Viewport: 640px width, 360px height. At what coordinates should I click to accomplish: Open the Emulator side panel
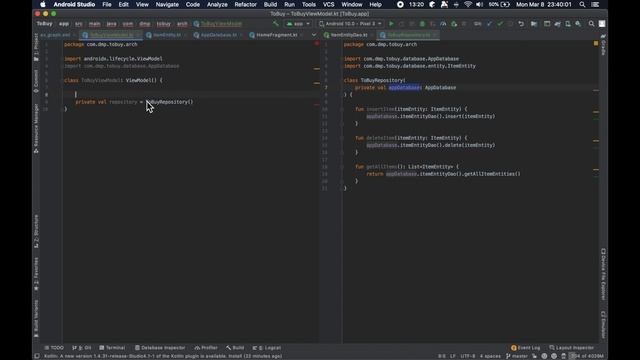pos(603,325)
